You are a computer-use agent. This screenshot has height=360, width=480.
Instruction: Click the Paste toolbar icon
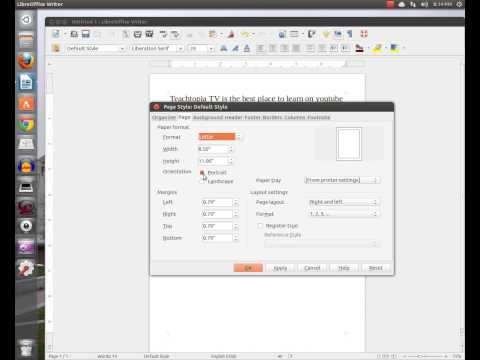point(213,34)
